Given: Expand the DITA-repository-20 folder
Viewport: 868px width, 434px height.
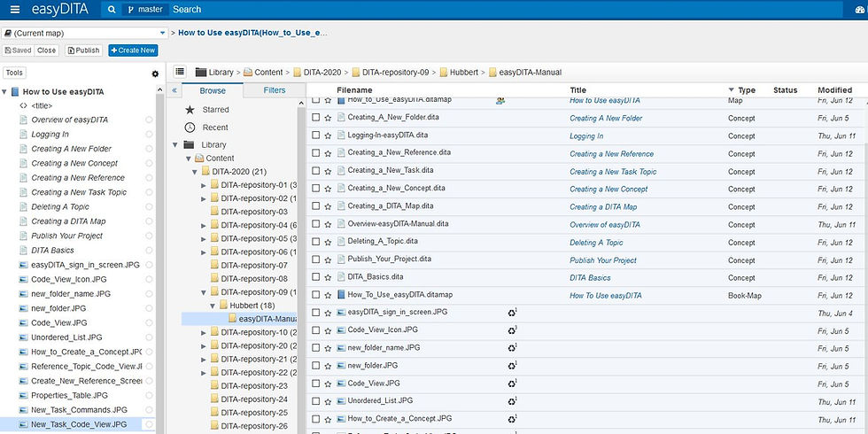Looking at the screenshot, I should pos(204,346).
